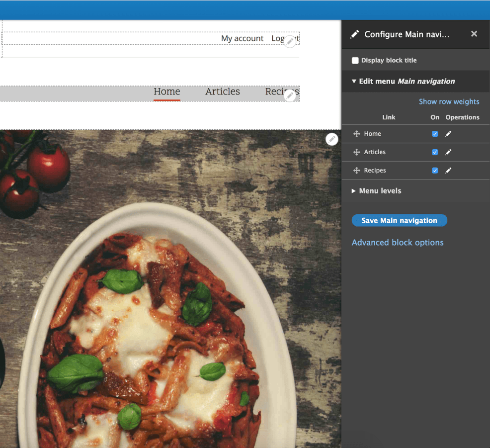The width and height of the screenshot is (490, 448).
Task: Click the Recipes row drag handle icon
Action: (x=356, y=171)
